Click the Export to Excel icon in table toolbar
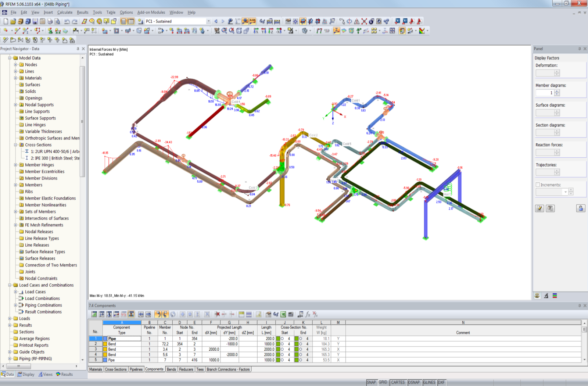Screen dimensions: 588x386 (283, 314)
